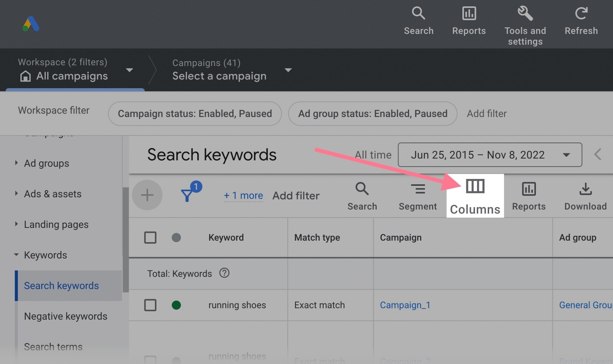Click the global Search icon top bar

point(418,12)
